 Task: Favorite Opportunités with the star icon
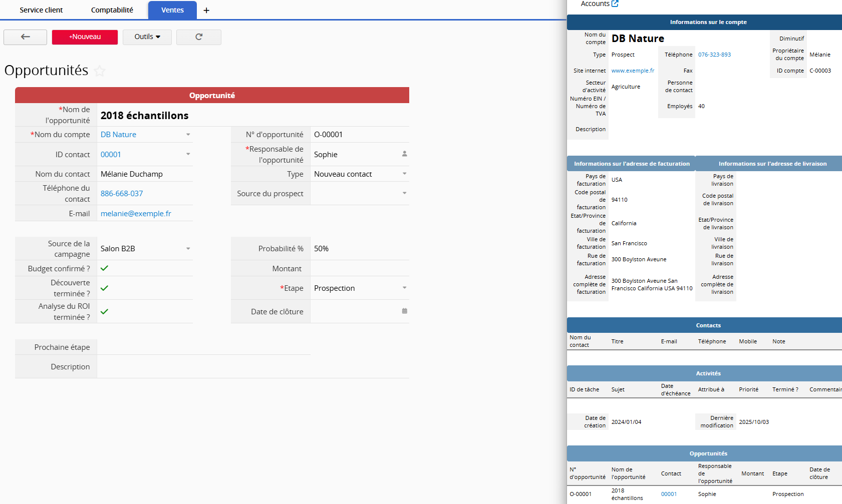[100, 71]
